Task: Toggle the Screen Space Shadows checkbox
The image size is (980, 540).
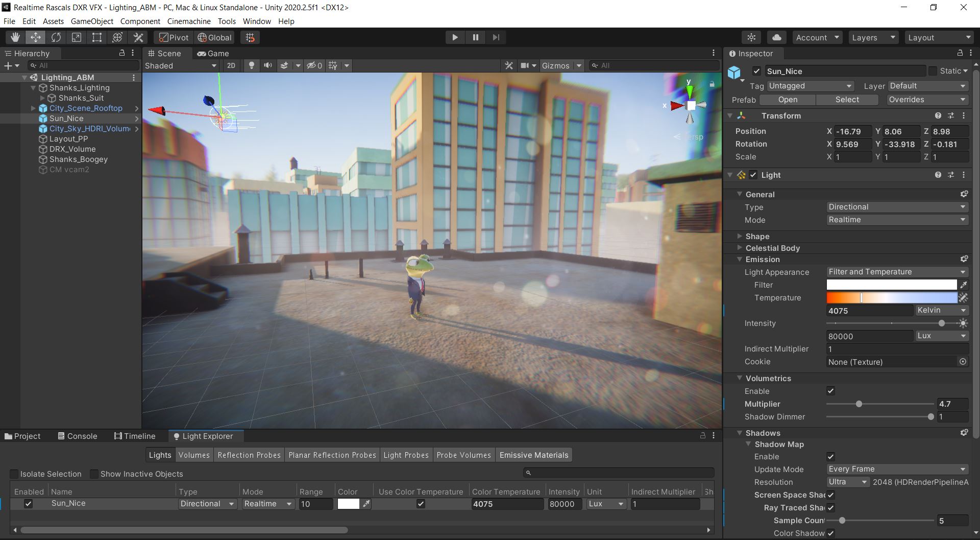Action: point(831,495)
